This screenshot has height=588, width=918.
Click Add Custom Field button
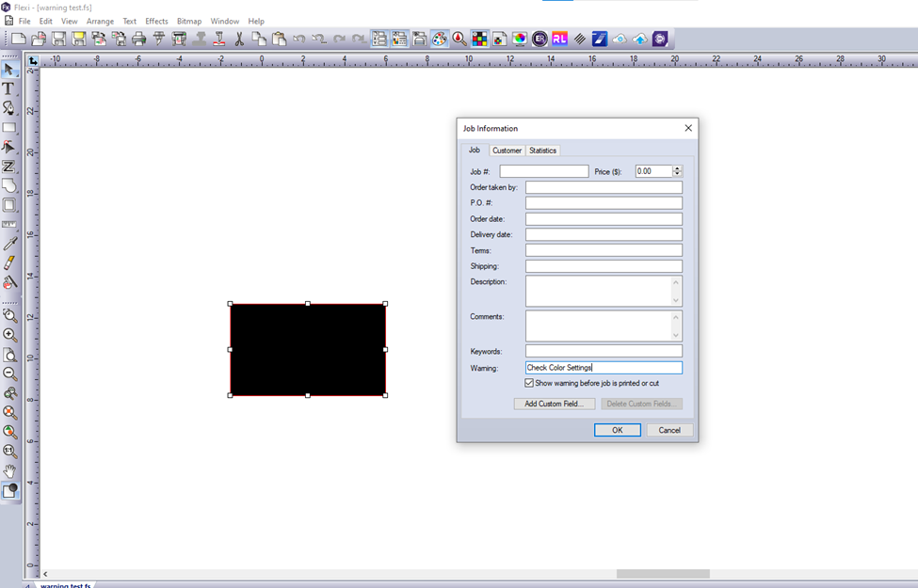click(554, 404)
